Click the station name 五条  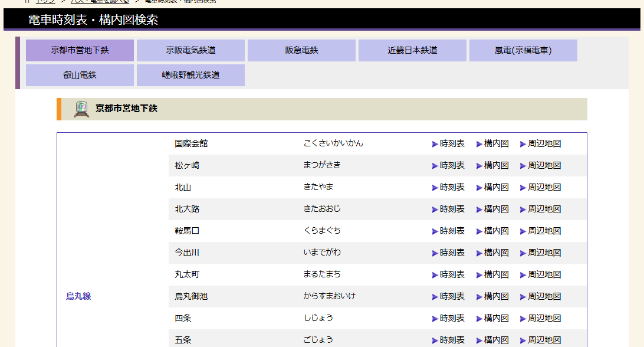click(183, 339)
